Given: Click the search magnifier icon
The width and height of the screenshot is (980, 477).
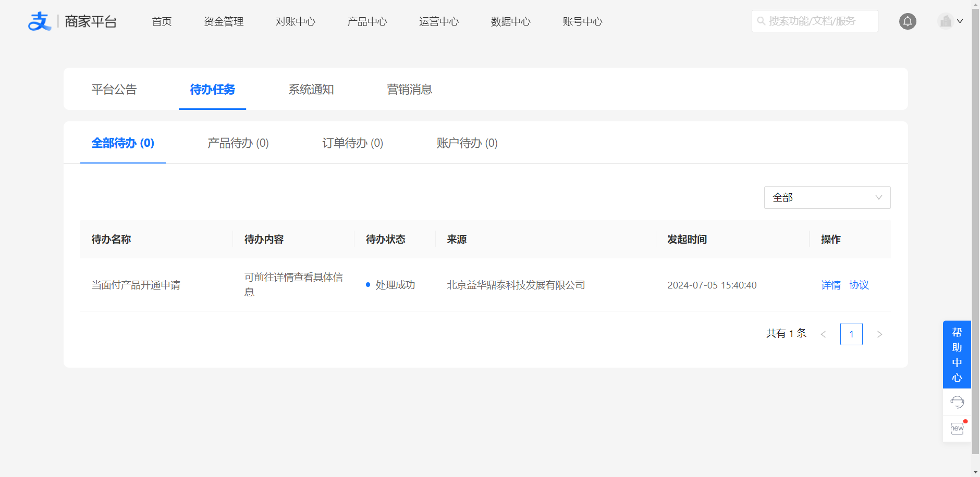Looking at the screenshot, I should coord(761,21).
